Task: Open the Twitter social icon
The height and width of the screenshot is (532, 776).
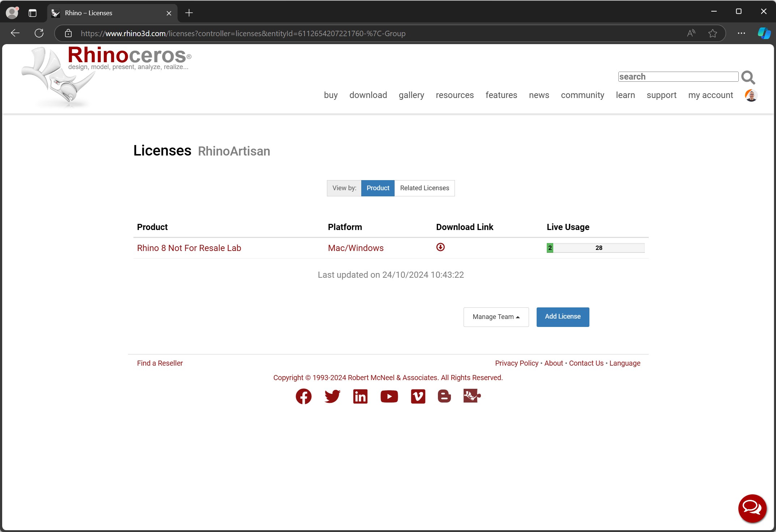Action: coord(332,396)
